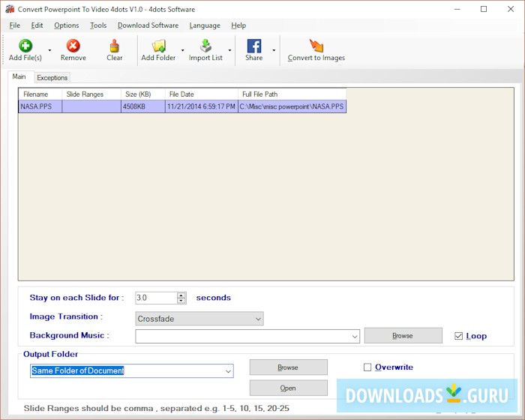Screen dimensions: 525x420
Task: Open the Edit menu
Action: (x=37, y=25)
